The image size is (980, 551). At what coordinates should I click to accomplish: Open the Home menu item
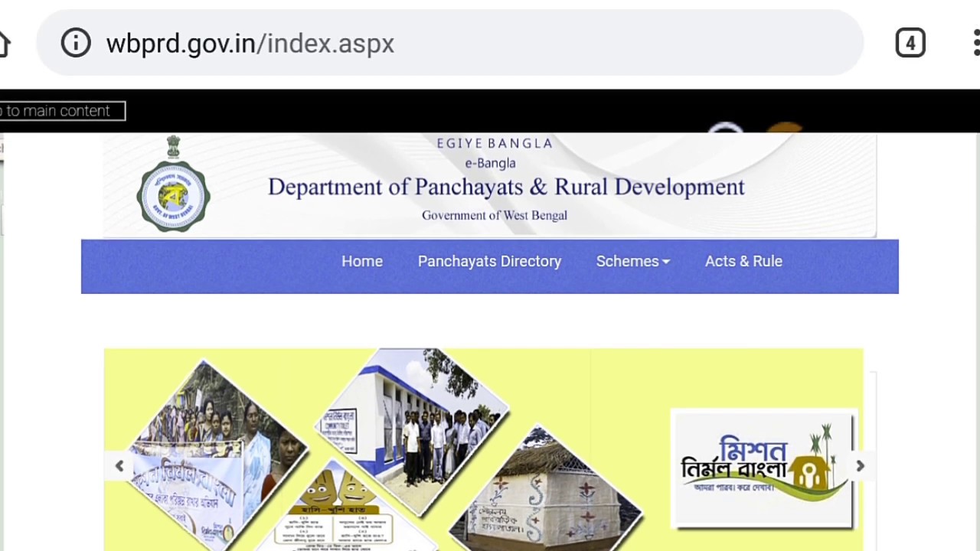(362, 261)
